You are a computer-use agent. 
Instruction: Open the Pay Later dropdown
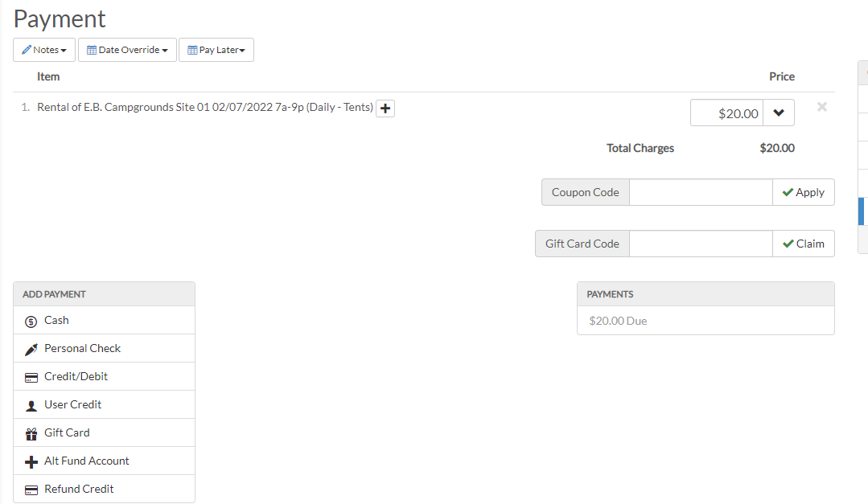click(x=216, y=50)
